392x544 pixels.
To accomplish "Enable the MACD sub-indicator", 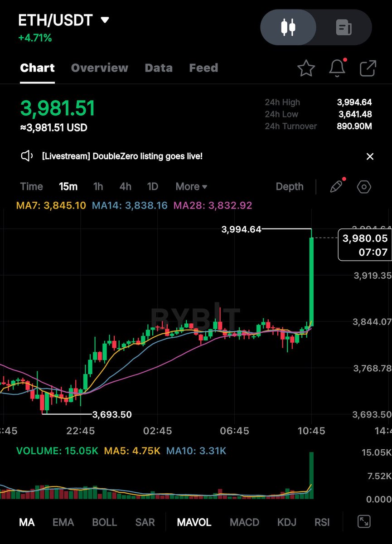I will tap(245, 522).
